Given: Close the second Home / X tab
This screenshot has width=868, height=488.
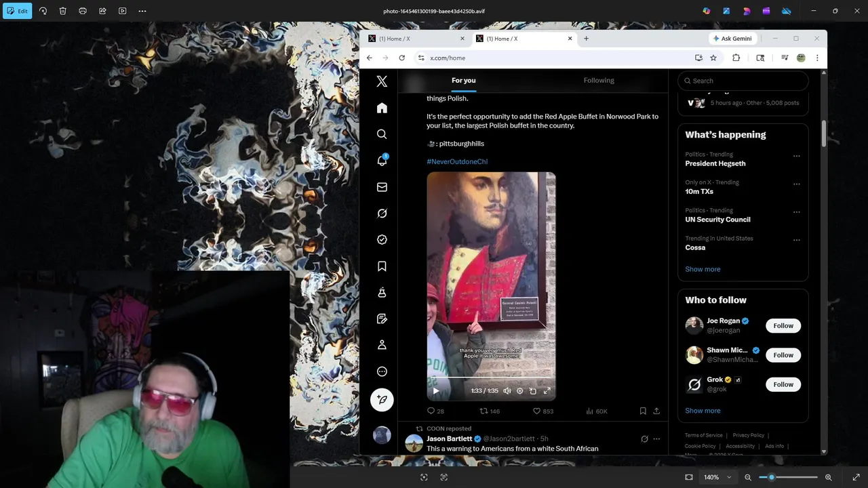Looking at the screenshot, I should coord(570,39).
